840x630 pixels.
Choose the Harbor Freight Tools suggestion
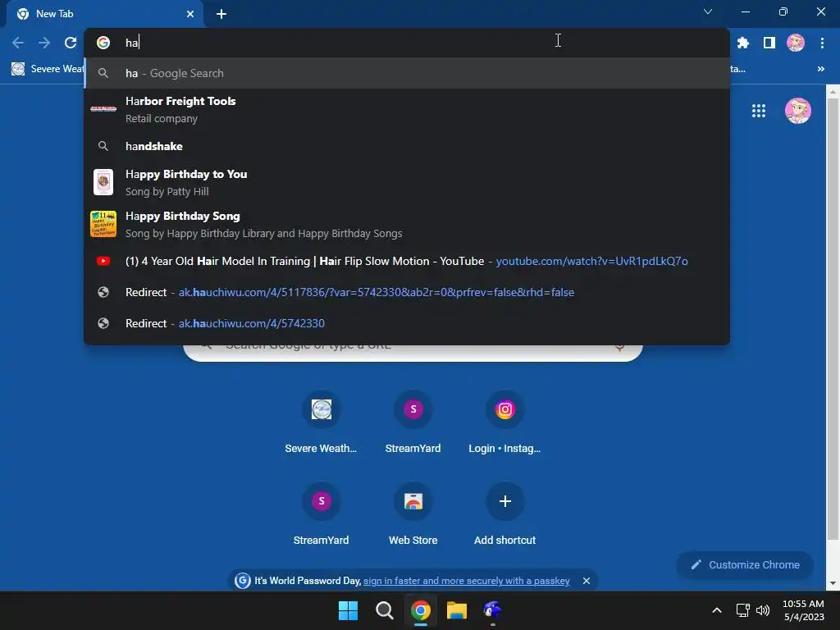(x=407, y=109)
